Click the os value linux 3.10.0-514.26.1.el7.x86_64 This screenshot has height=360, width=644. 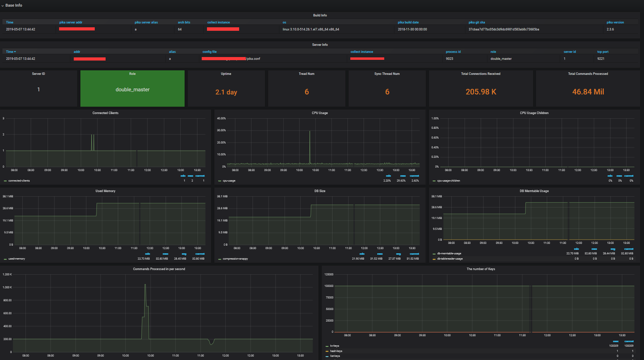click(311, 29)
